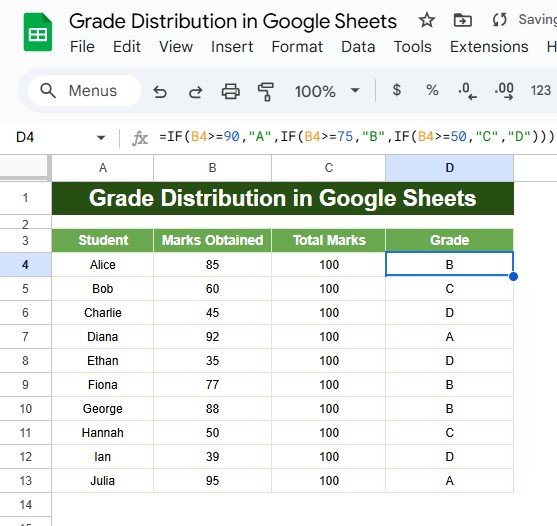Decrease decimal places button
Image resolution: width=557 pixels, height=526 pixels.
[x=467, y=91]
